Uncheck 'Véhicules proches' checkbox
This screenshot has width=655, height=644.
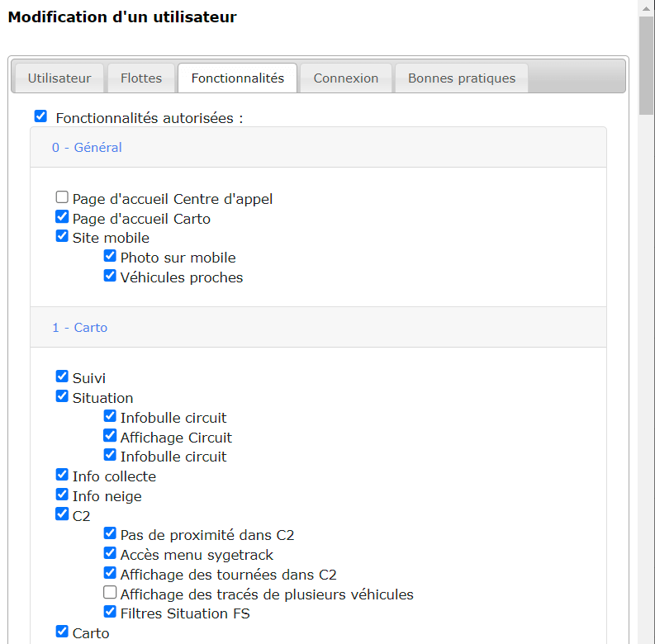pyautogui.click(x=110, y=276)
